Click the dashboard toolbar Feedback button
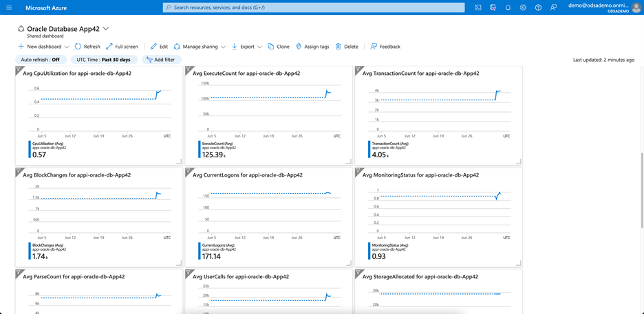644x314 pixels. pos(385,47)
